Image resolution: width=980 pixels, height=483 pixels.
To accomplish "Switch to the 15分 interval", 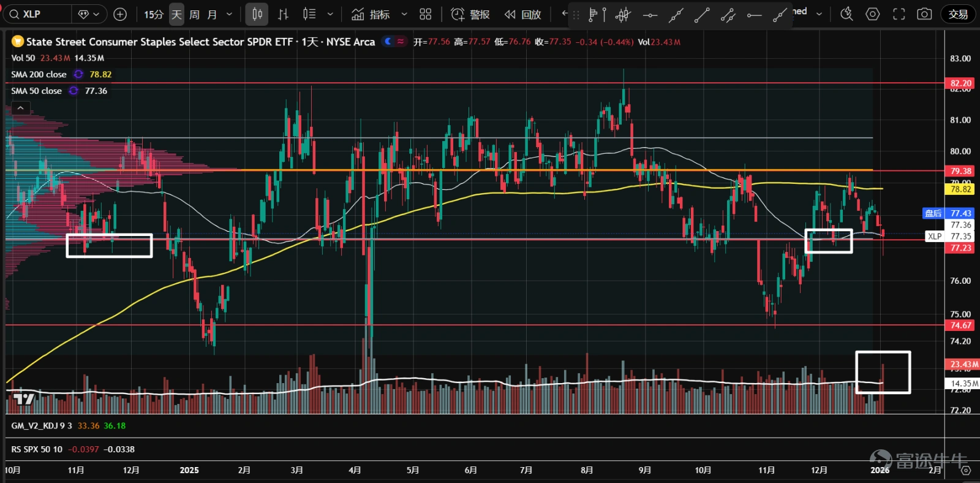I will click(153, 14).
